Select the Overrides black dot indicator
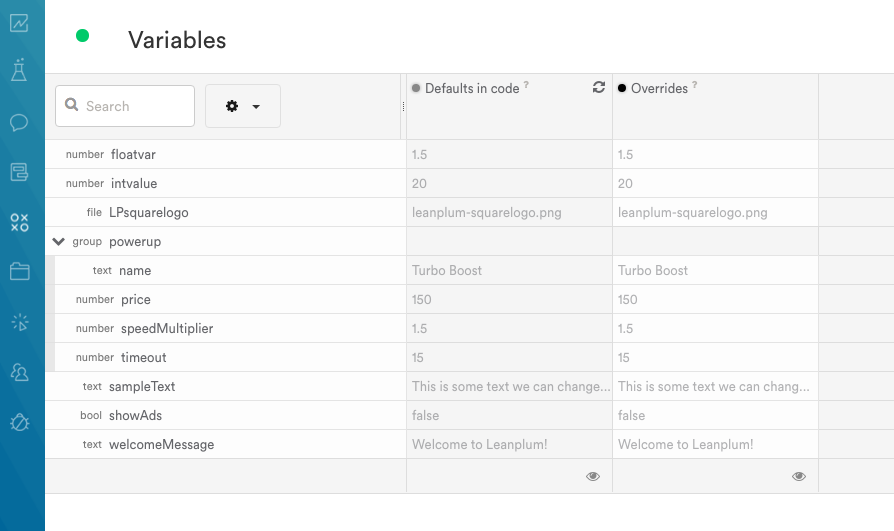894x531 pixels. [x=622, y=88]
